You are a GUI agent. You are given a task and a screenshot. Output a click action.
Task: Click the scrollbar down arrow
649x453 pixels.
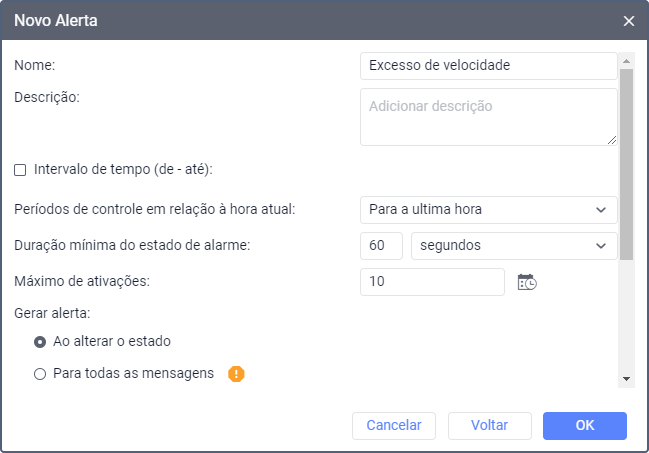point(626,379)
